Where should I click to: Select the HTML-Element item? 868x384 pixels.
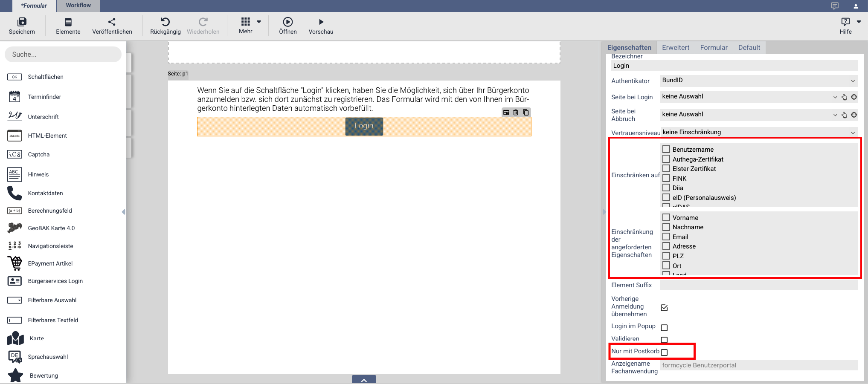tap(47, 136)
